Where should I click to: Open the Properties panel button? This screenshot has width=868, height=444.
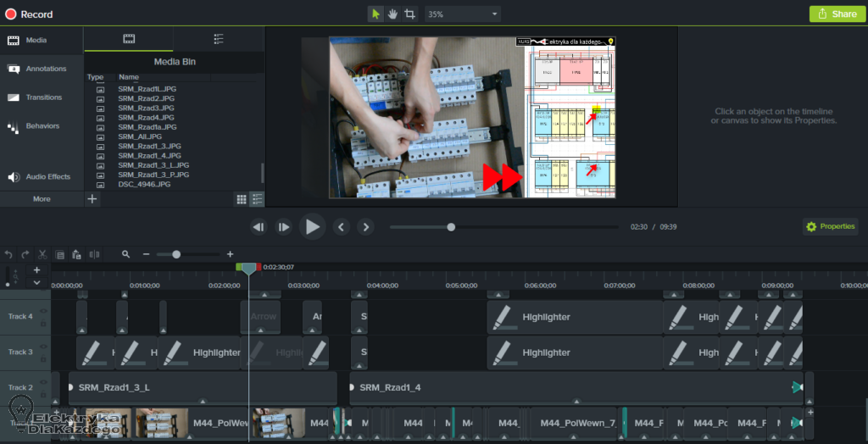click(x=830, y=226)
